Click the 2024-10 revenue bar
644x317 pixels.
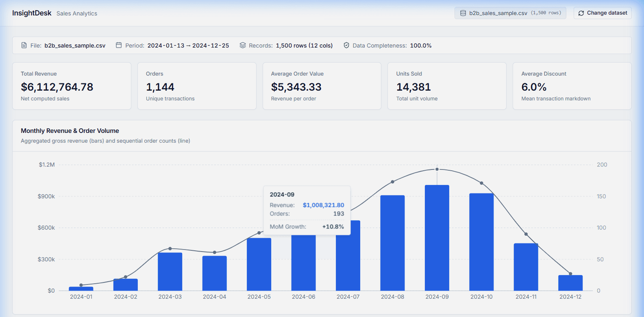point(481,242)
